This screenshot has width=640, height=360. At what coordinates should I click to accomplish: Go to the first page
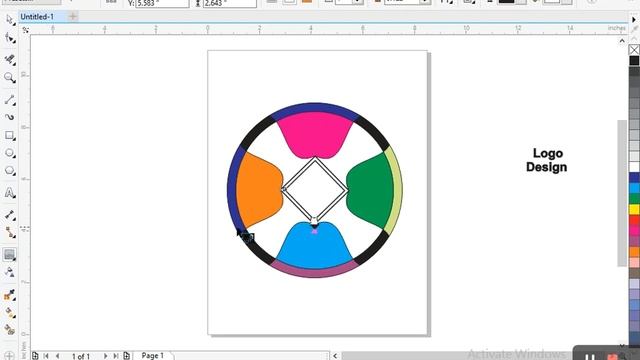[x=46, y=356]
